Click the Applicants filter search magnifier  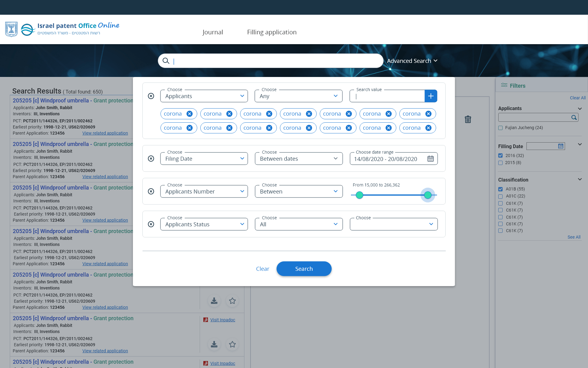(574, 117)
